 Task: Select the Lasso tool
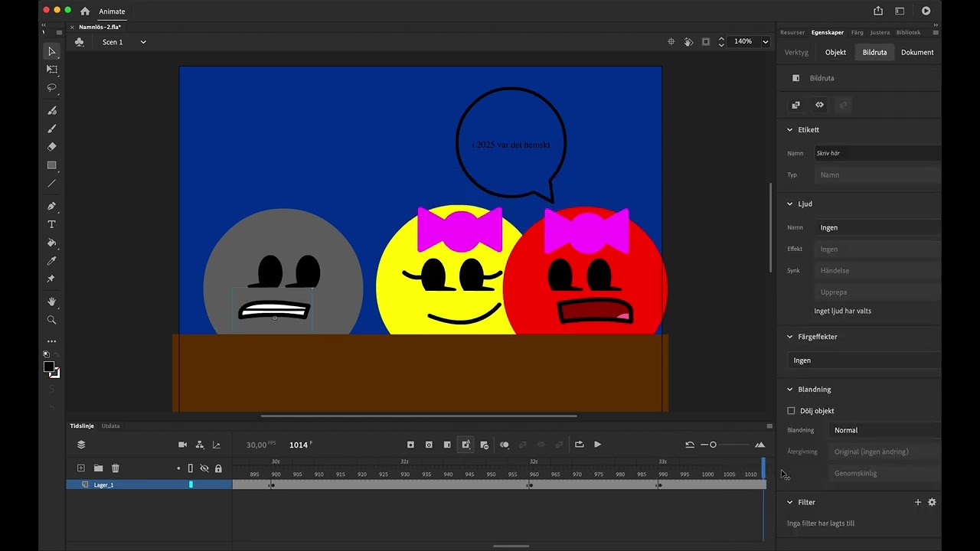(x=52, y=88)
